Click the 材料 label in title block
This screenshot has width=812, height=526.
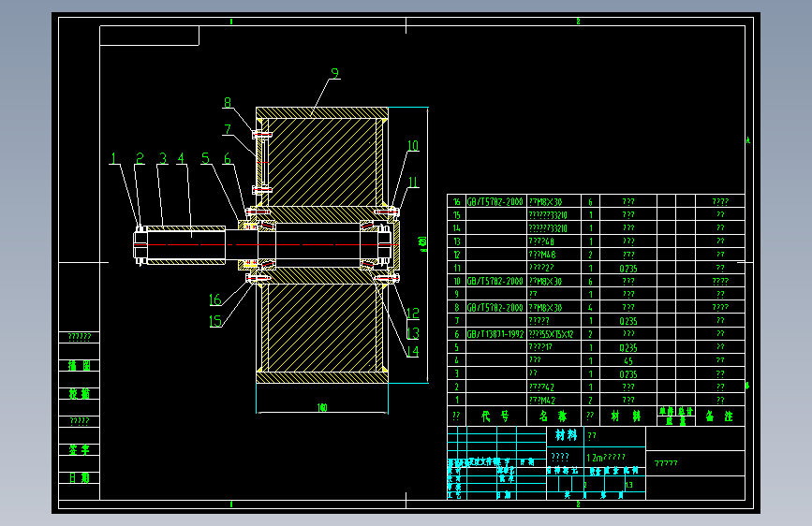click(x=566, y=435)
